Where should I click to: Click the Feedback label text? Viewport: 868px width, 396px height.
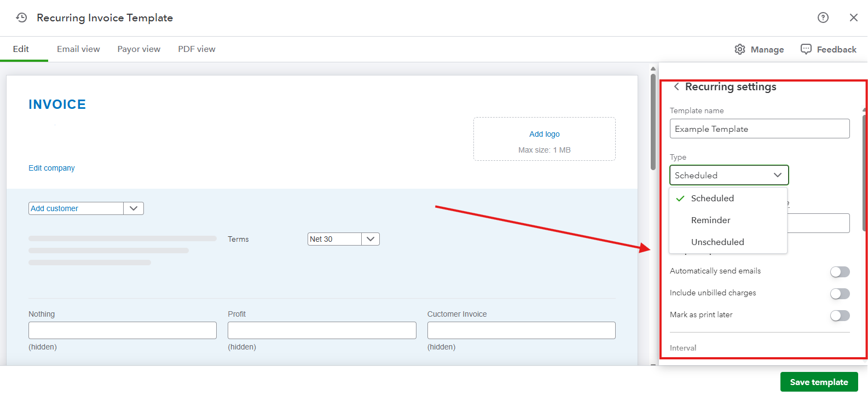(836, 50)
